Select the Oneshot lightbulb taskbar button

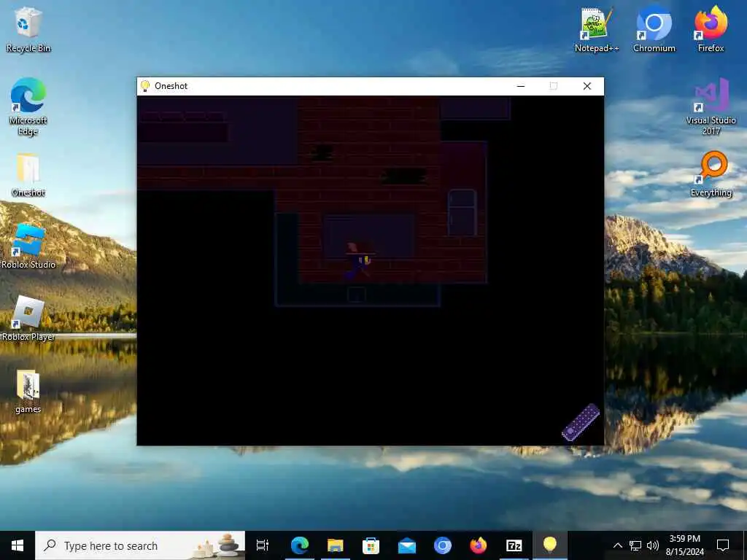(x=550, y=545)
